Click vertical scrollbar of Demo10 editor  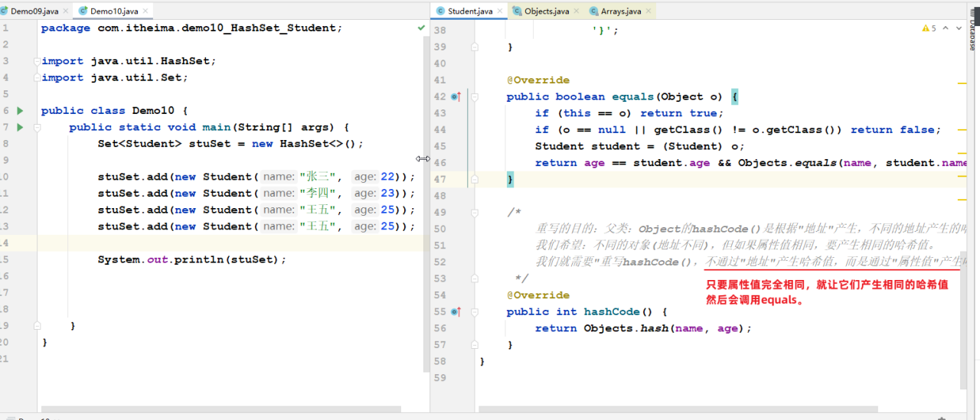coord(426,204)
